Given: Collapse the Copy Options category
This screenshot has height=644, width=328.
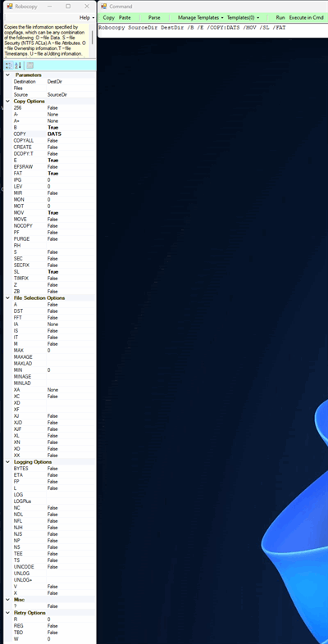Looking at the screenshot, I should (x=7, y=101).
